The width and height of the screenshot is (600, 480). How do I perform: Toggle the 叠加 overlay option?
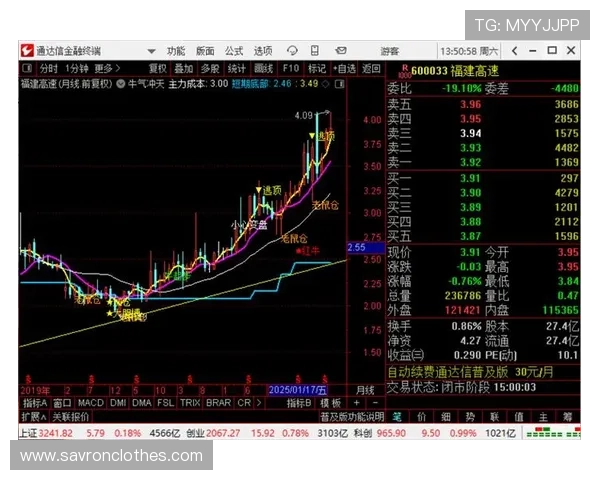tap(183, 69)
